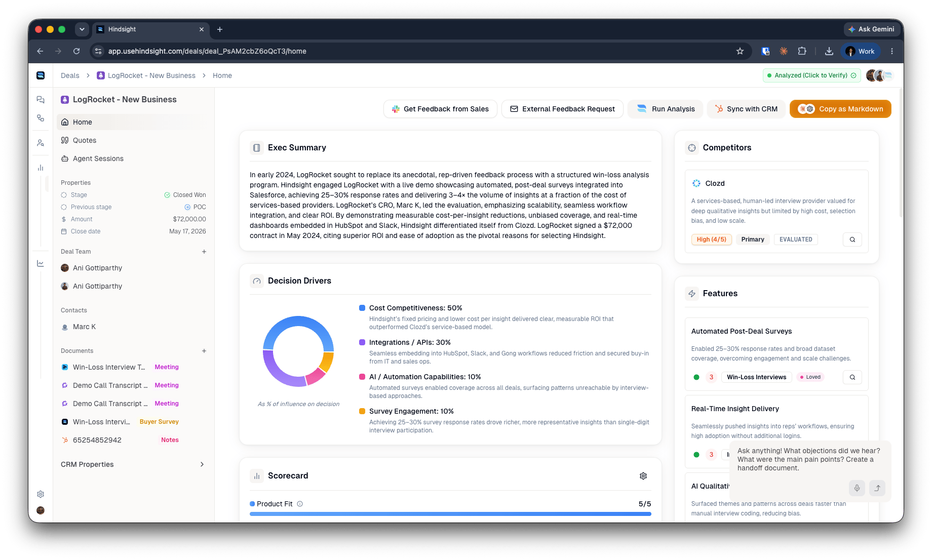Image resolution: width=932 pixels, height=560 pixels.
Task: Click search icon on Automated Post-Deal Surveys card
Action: (852, 377)
